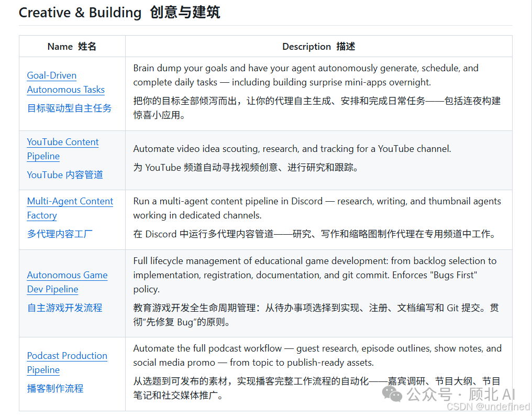532x416 pixels.
Task: Open the 播客制作流程 link
Action: point(56,388)
